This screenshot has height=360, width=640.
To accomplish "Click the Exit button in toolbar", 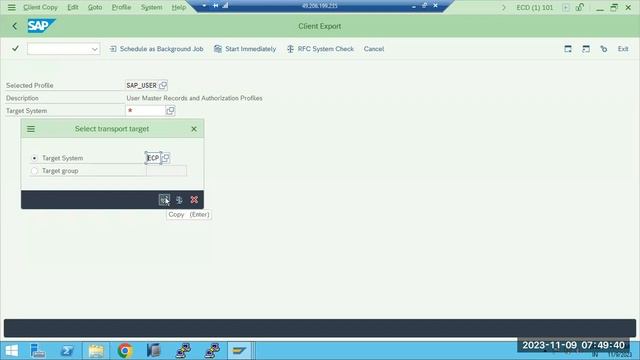I will pos(623,49).
